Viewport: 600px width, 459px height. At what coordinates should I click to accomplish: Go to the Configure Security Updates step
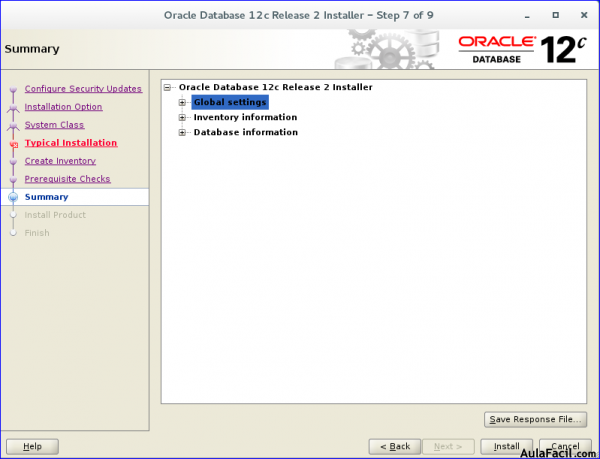click(x=83, y=89)
